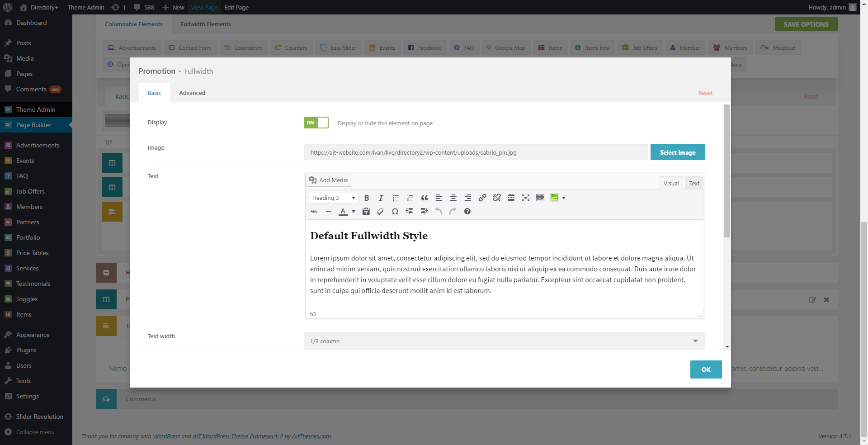Paste as text clipboard icon
This screenshot has height=445, width=868.
(x=366, y=211)
